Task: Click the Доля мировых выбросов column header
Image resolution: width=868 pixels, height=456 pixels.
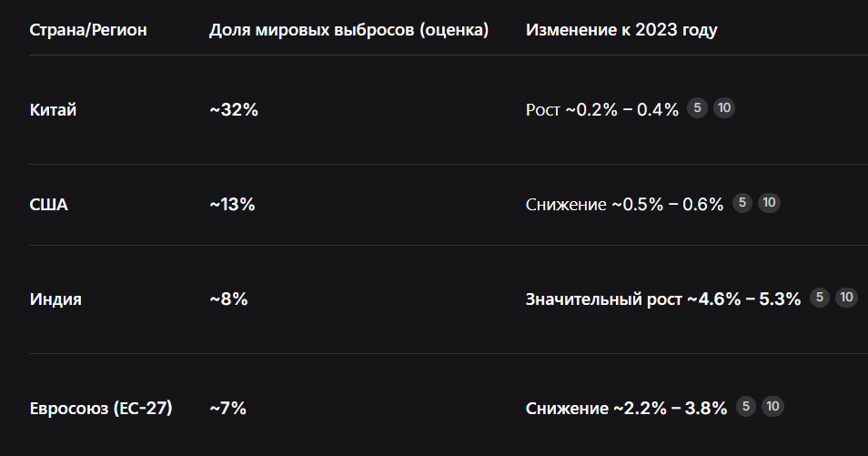Action: pos(348,29)
